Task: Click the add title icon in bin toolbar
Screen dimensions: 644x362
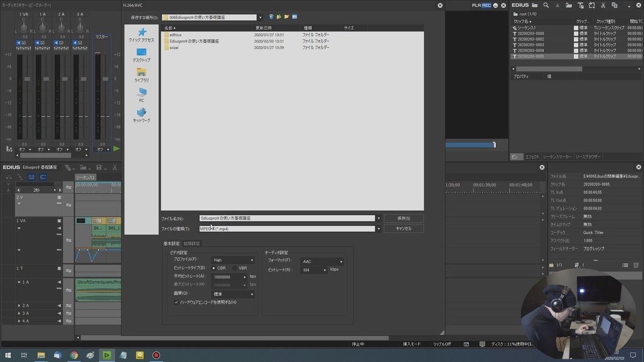Action: (x=581, y=5)
